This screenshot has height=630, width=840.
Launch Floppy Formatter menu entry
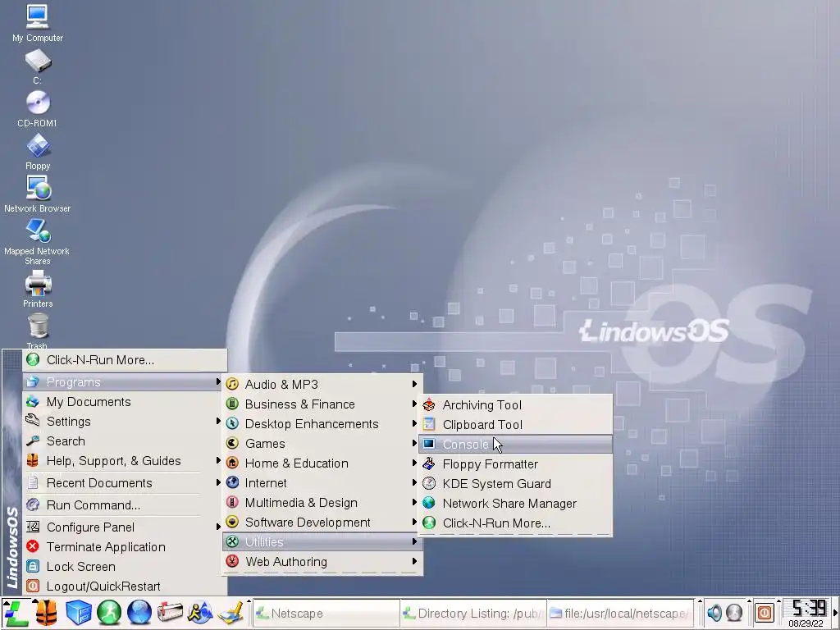[x=516, y=464]
